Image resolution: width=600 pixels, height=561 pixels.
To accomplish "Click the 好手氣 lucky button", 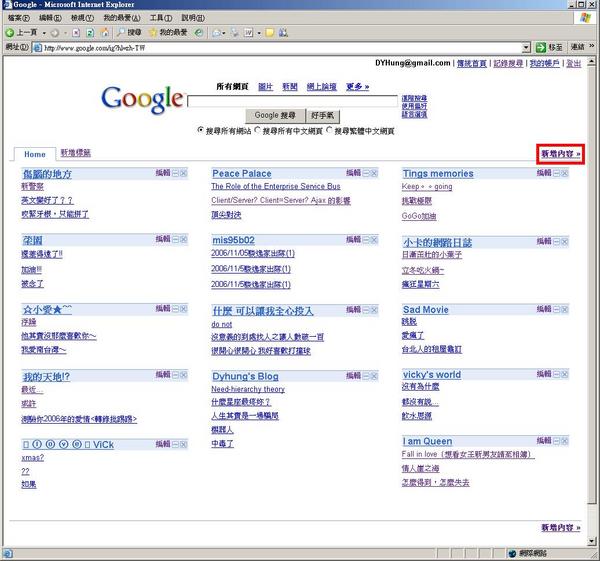I will coord(323,115).
